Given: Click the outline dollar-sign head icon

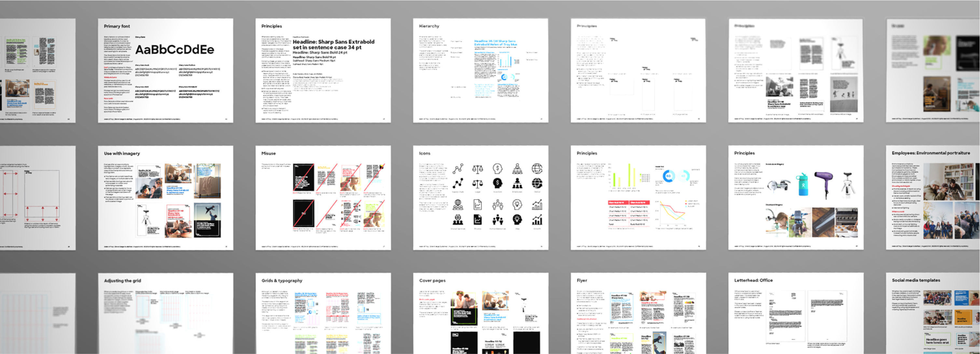Looking at the screenshot, I should click(x=497, y=169).
